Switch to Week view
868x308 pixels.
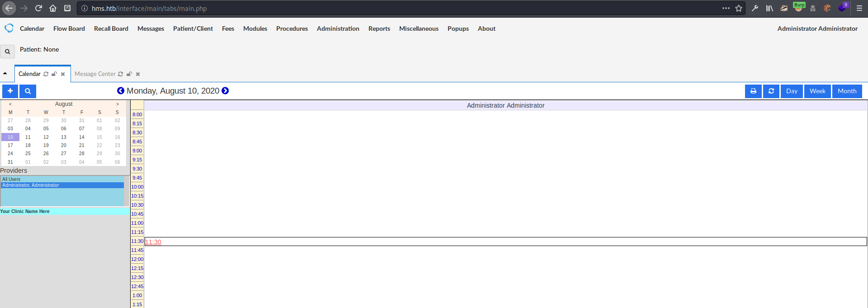click(x=817, y=91)
